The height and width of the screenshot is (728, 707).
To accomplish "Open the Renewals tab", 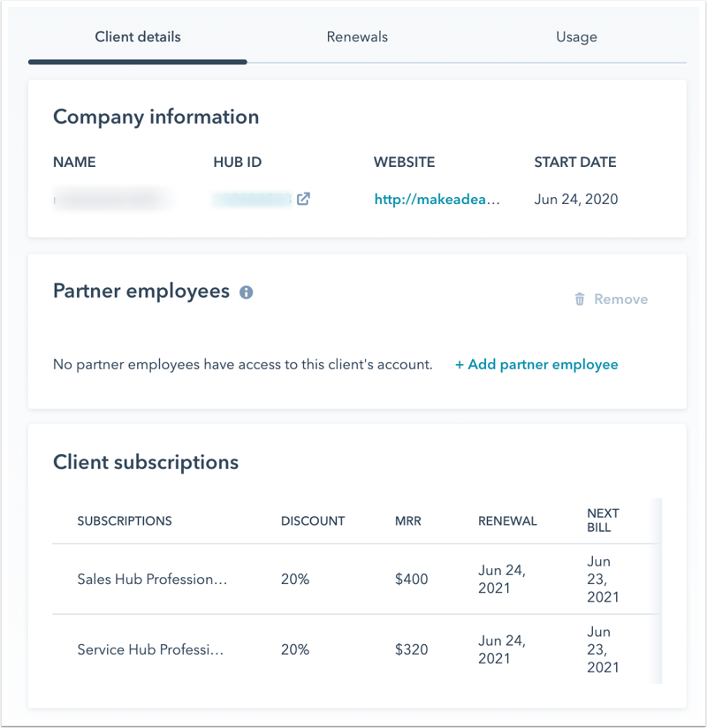I will 357,37.
